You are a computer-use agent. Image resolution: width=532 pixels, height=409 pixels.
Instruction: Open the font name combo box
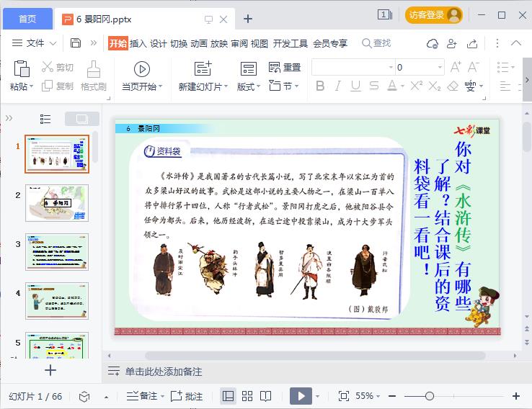(x=353, y=67)
